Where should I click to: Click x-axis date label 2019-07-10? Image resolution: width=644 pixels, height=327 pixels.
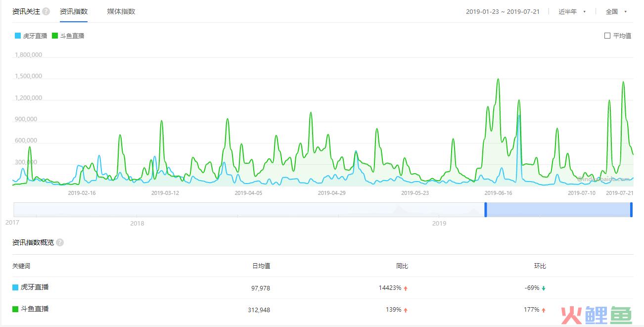(x=582, y=193)
